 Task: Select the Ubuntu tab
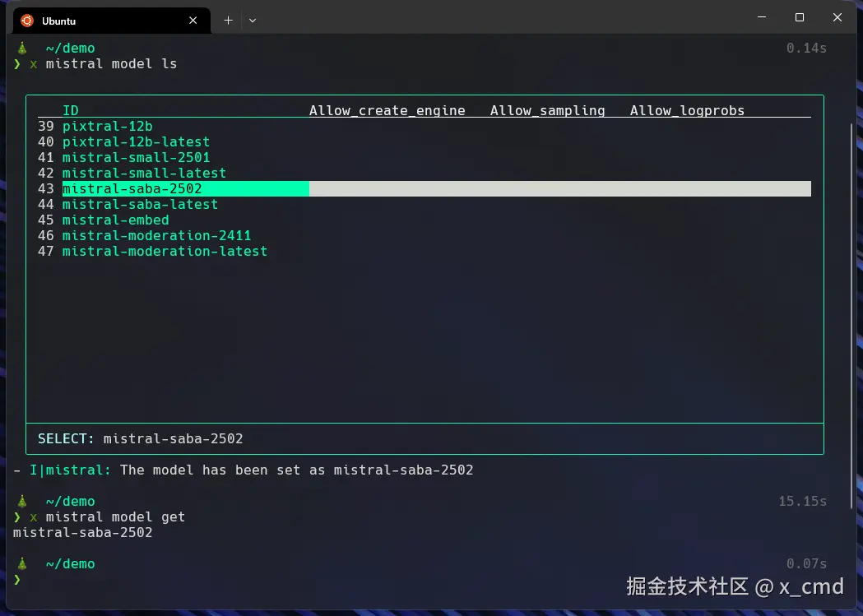pos(112,21)
